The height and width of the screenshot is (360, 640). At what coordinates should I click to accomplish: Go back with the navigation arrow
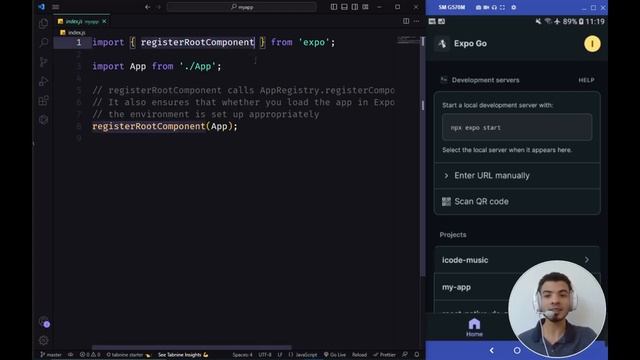pos(147,7)
